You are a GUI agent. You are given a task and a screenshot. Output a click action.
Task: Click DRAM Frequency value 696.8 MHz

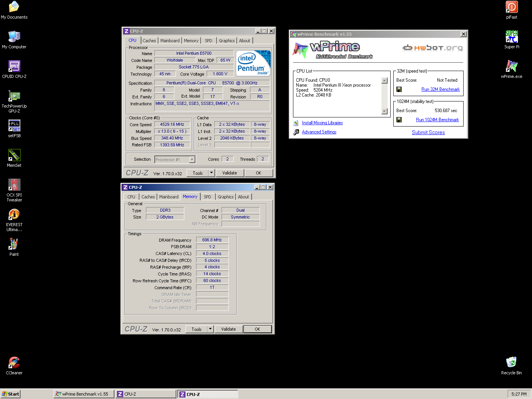pyautogui.click(x=212, y=240)
